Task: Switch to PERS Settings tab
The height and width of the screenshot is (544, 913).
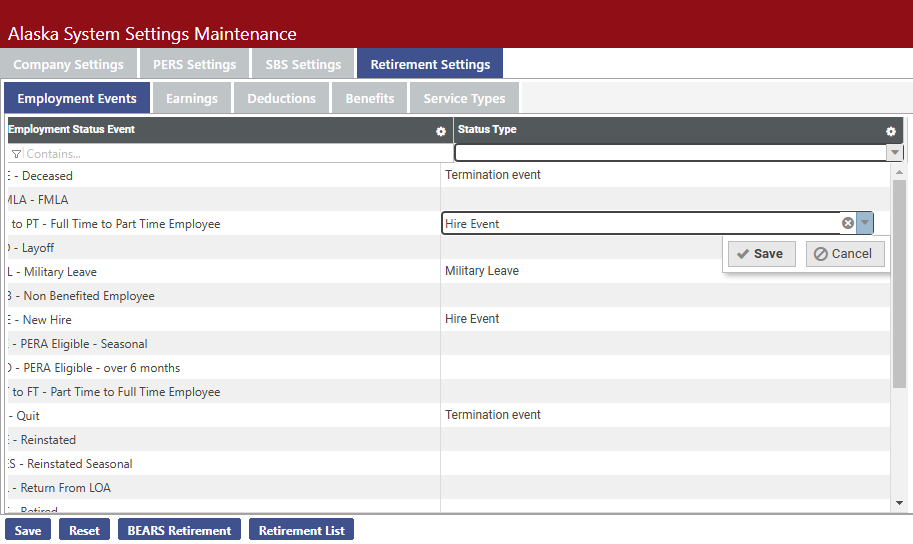Action: pyautogui.click(x=194, y=64)
